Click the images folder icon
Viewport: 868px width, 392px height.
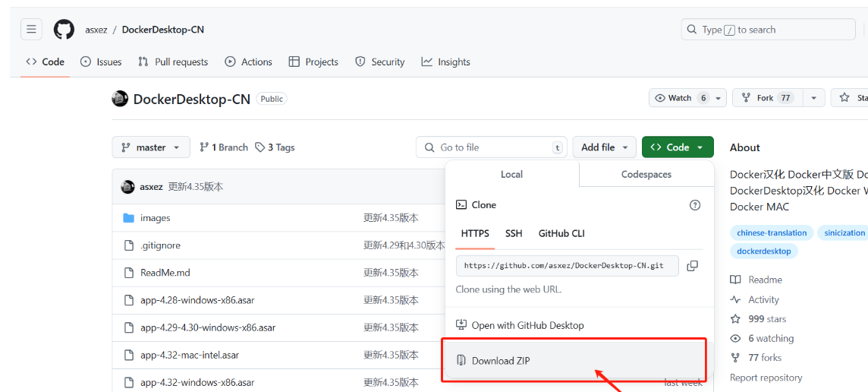129,218
